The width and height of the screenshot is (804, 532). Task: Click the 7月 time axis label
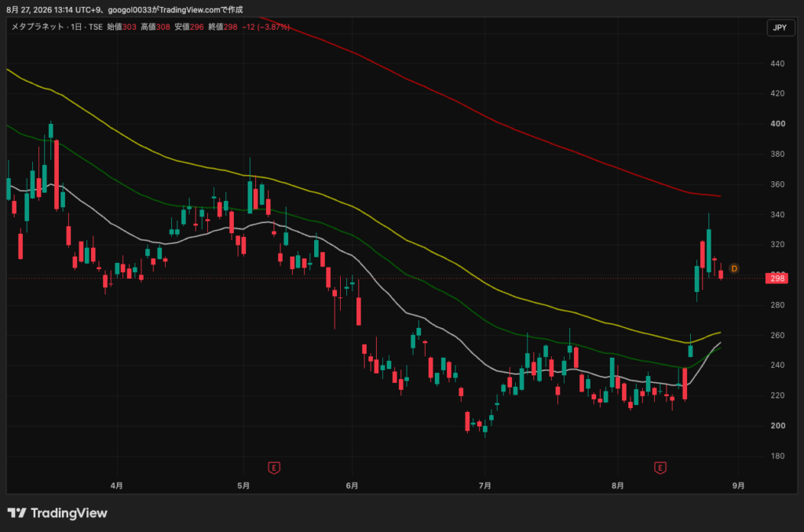click(x=484, y=486)
